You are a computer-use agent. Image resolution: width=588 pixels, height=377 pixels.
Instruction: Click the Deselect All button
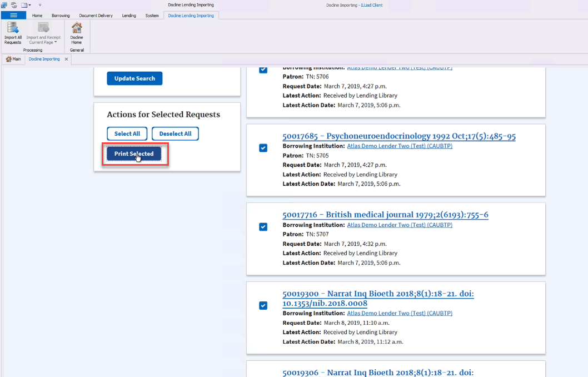click(x=175, y=133)
